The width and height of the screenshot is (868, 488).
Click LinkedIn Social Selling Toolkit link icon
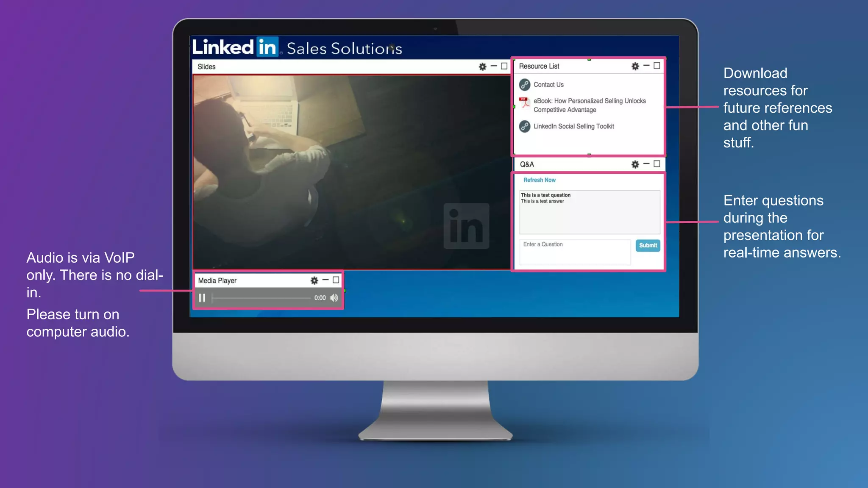tap(525, 126)
